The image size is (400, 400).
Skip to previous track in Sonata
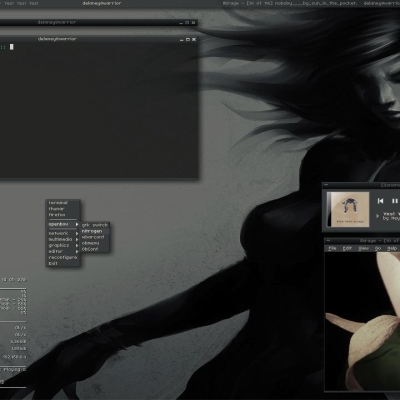[380, 201]
